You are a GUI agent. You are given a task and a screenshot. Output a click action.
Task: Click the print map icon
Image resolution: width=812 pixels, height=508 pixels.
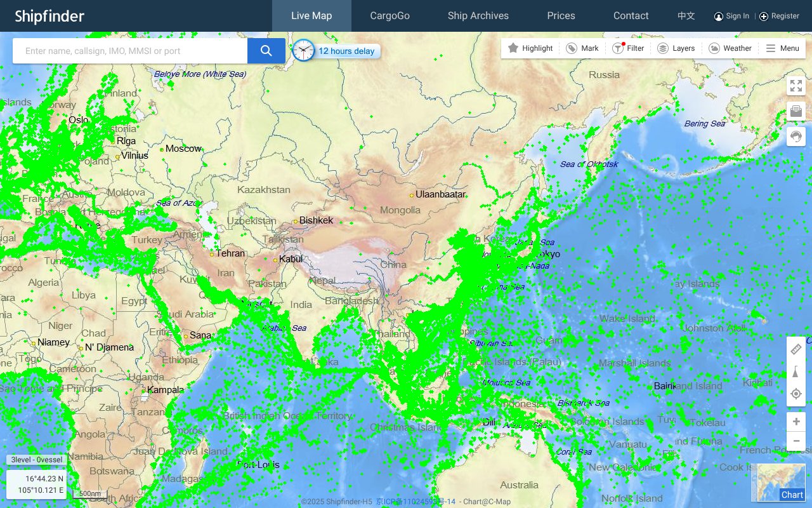click(x=796, y=110)
